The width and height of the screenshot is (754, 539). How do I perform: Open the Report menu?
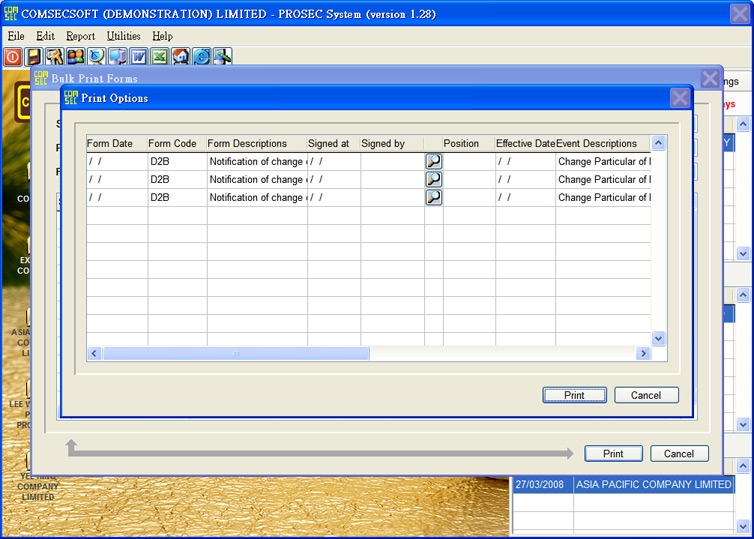80,36
